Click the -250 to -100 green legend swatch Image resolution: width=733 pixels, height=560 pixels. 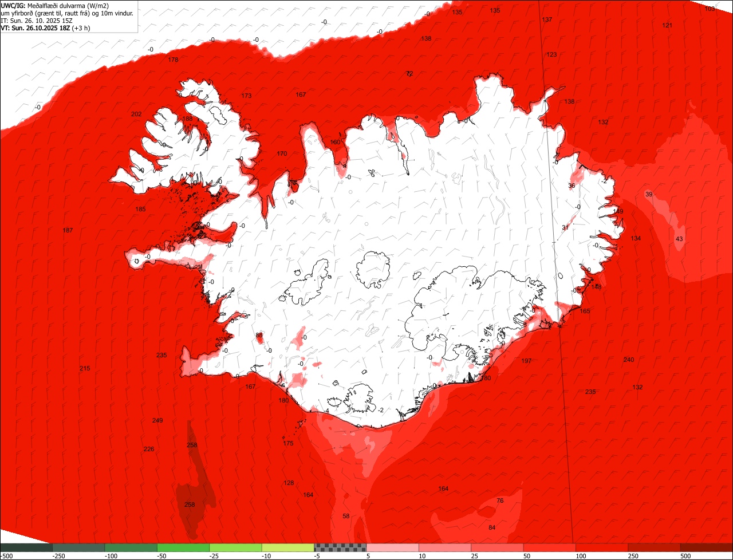point(78,547)
